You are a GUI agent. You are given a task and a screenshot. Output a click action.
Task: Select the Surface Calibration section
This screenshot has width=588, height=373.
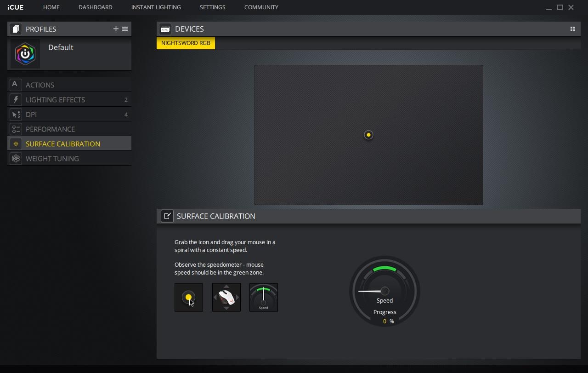[69, 144]
